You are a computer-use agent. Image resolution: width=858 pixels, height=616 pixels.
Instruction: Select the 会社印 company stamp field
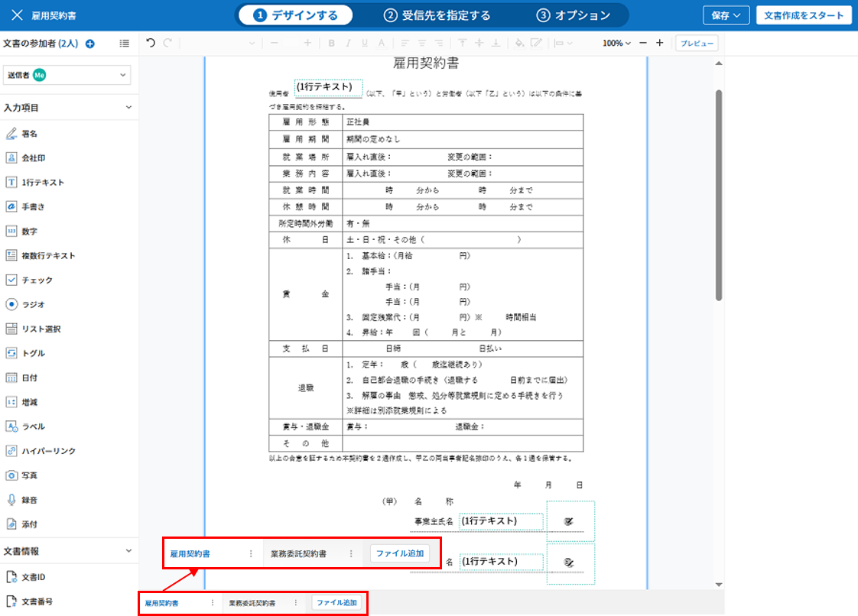tap(11, 158)
